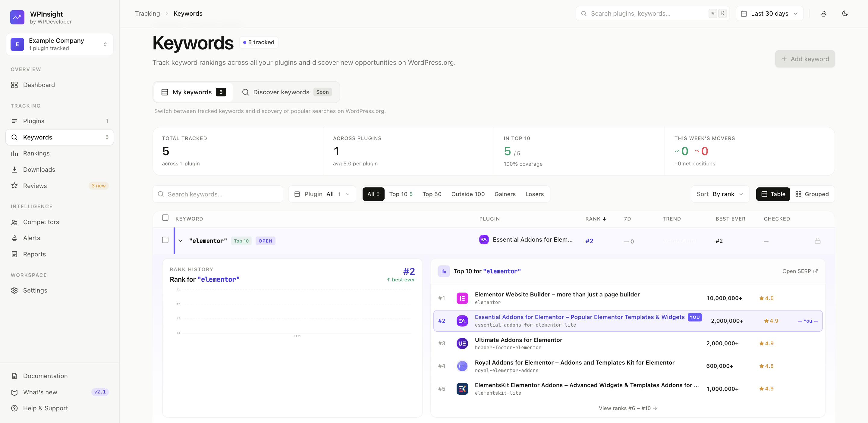Click the Royal Addons plugin icon
Viewport: 868px width, 423px height.
[x=462, y=366]
